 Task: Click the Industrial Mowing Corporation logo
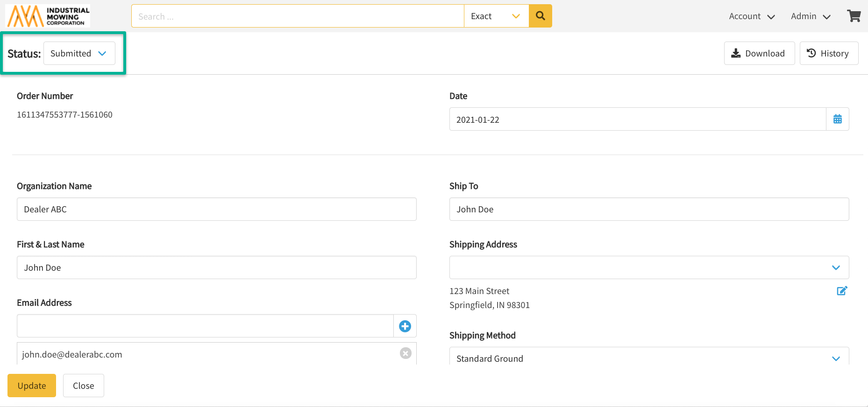(x=48, y=16)
